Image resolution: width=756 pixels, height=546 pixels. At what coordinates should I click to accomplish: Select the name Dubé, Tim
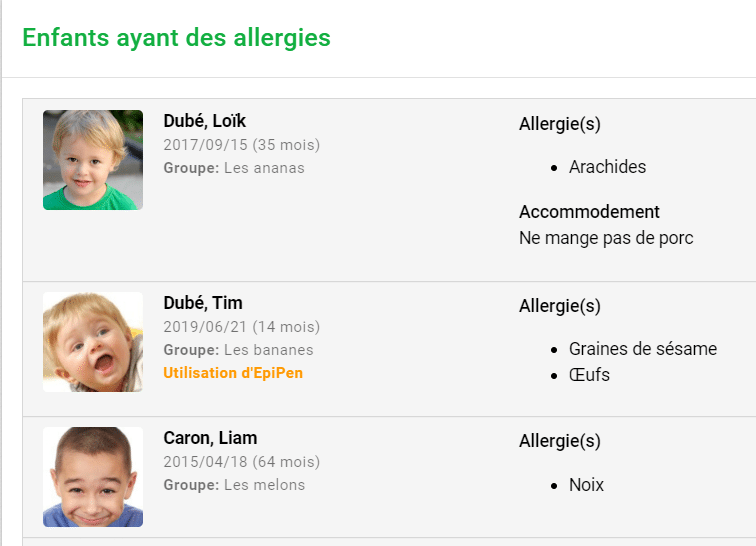point(202,303)
